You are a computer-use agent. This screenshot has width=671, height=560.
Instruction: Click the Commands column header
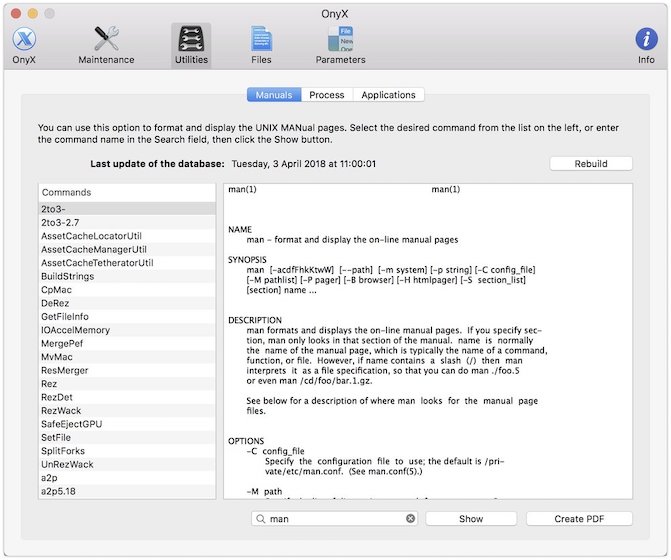tap(127, 192)
